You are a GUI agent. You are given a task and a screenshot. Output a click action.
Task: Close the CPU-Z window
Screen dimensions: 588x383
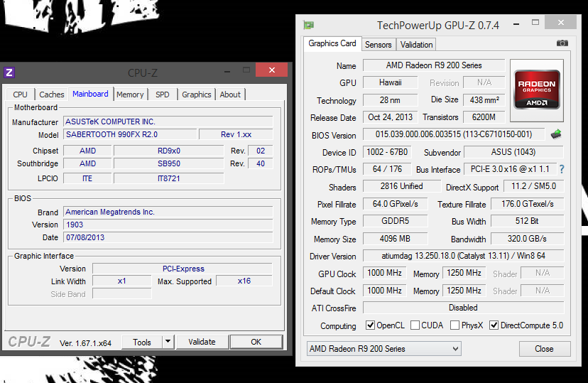click(272, 70)
